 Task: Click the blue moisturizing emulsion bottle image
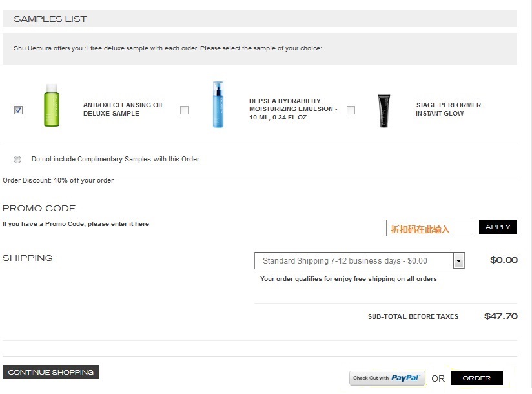click(218, 105)
